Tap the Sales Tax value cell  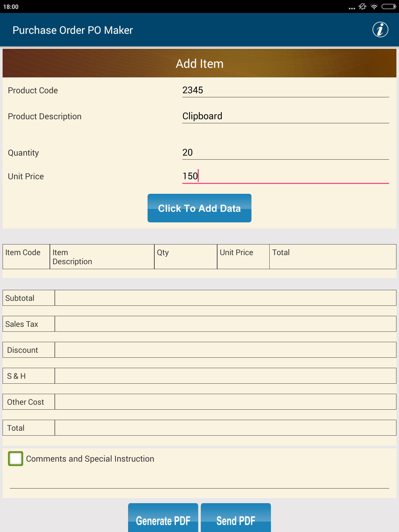225,324
